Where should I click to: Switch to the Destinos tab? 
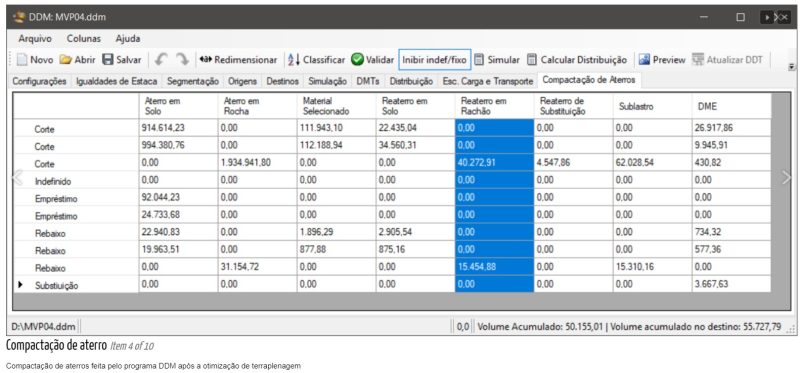click(x=283, y=81)
